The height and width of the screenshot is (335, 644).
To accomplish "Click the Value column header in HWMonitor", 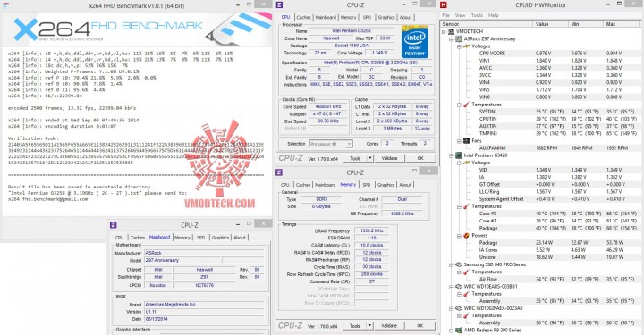I will pos(550,24).
